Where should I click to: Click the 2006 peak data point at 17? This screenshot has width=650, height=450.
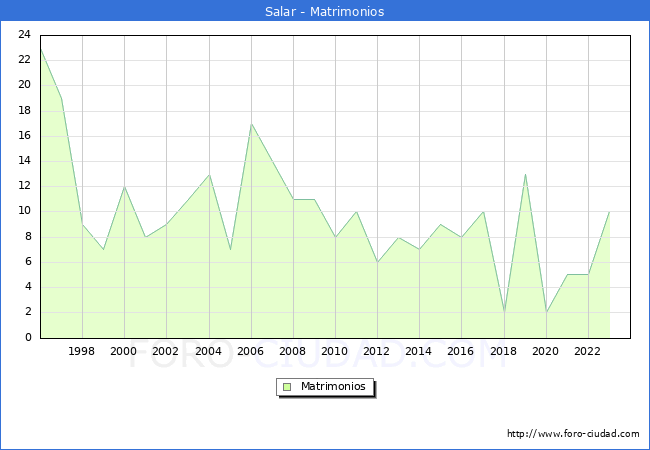(251, 124)
